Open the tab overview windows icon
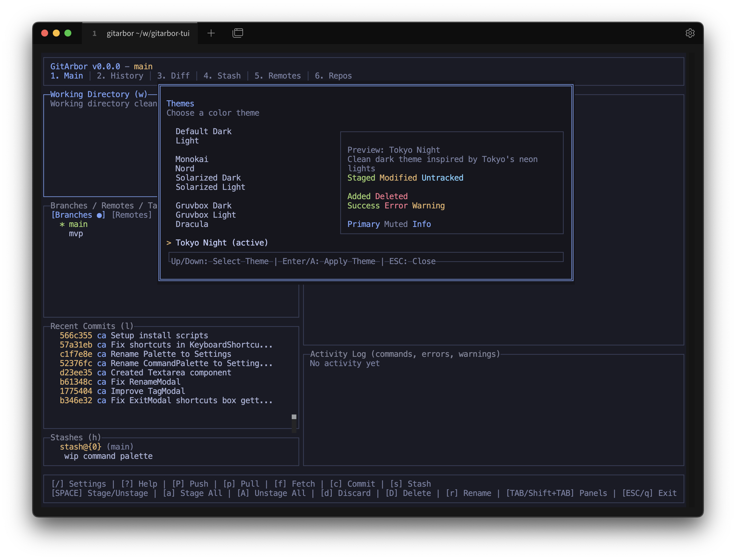This screenshot has width=736, height=560. 238,33
